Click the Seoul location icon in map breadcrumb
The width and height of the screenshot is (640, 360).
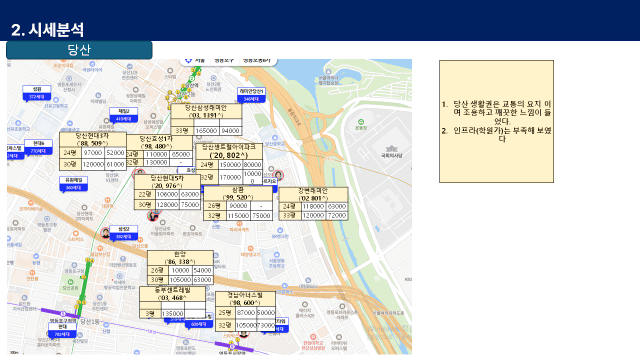(188, 60)
